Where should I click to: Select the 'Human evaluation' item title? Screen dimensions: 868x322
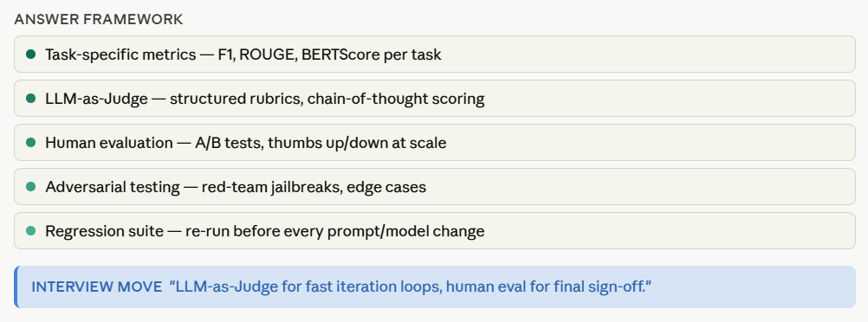109,144
